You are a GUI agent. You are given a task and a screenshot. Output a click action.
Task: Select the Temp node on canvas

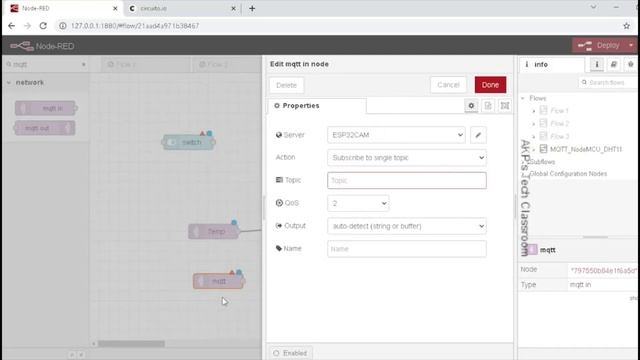[213, 231]
